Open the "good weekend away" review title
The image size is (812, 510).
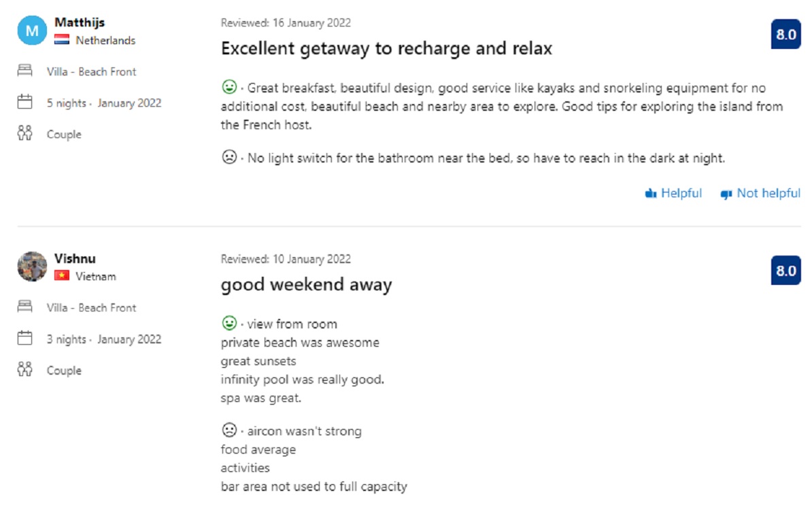click(x=306, y=284)
